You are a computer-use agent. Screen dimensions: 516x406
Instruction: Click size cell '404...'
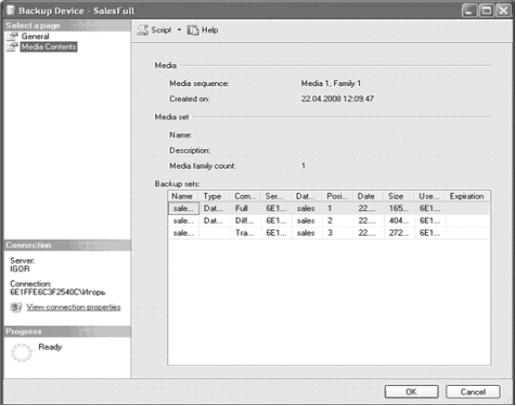399,221
